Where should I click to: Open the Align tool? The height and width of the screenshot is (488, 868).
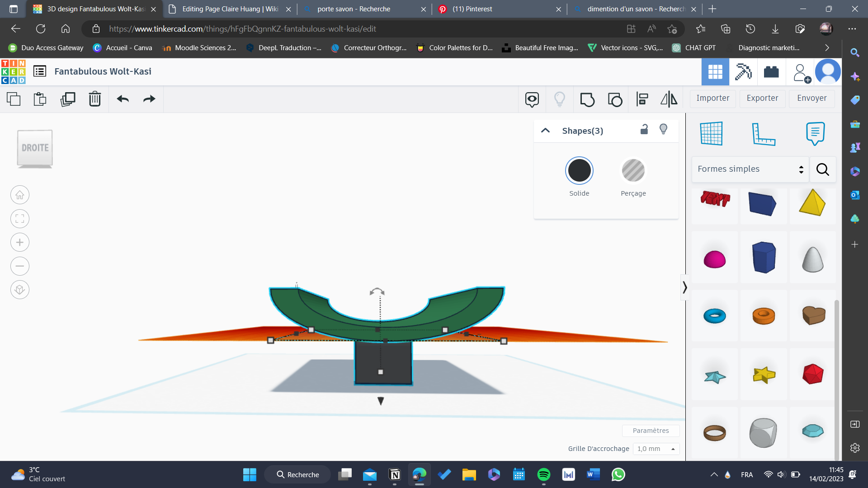pyautogui.click(x=642, y=99)
